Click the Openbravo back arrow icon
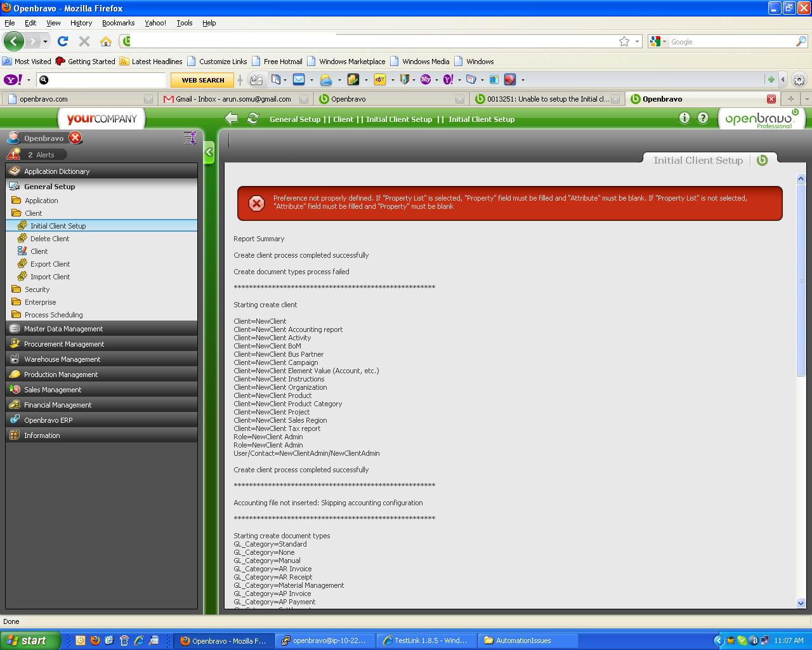The height and width of the screenshot is (650, 812). [x=232, y=119]
